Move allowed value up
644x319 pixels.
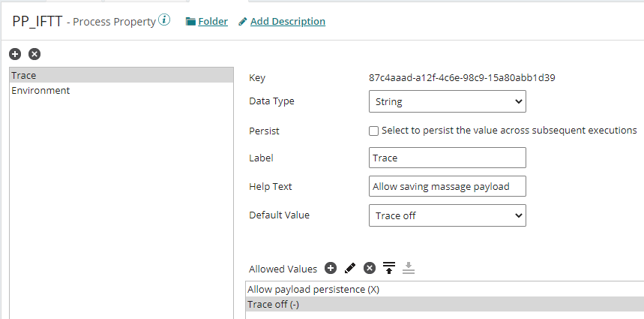point(389,268)
